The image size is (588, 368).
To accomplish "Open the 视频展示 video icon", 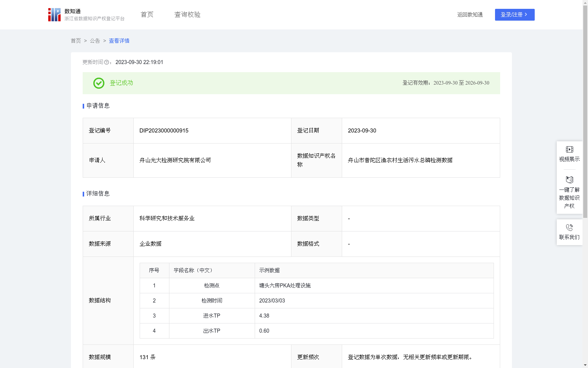I will tap(569, 149).
